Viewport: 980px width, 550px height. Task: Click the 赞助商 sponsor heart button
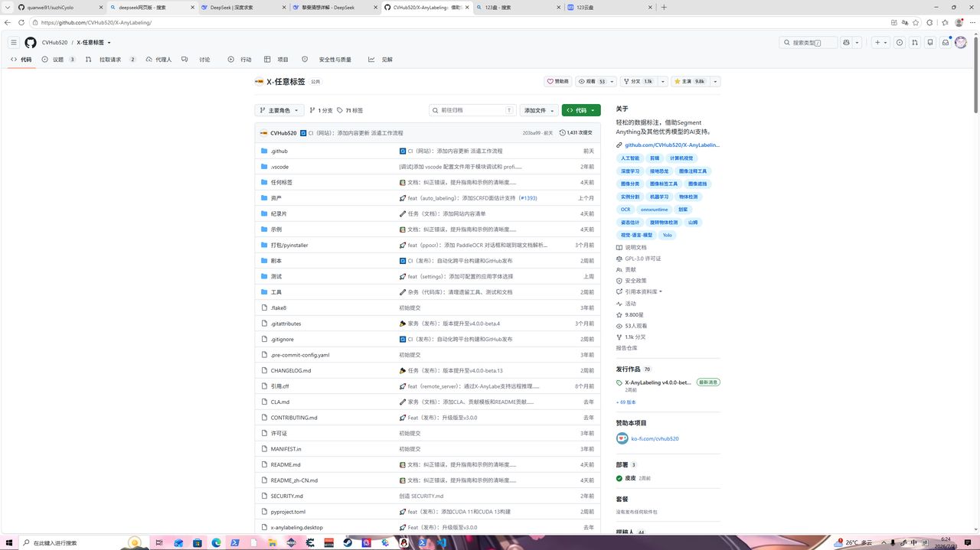click(x=558, y=81)
